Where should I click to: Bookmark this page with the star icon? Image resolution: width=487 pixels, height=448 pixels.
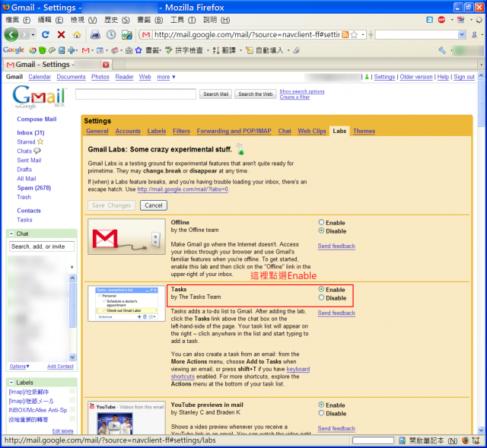pyautogui.click(x=354, y=34)
